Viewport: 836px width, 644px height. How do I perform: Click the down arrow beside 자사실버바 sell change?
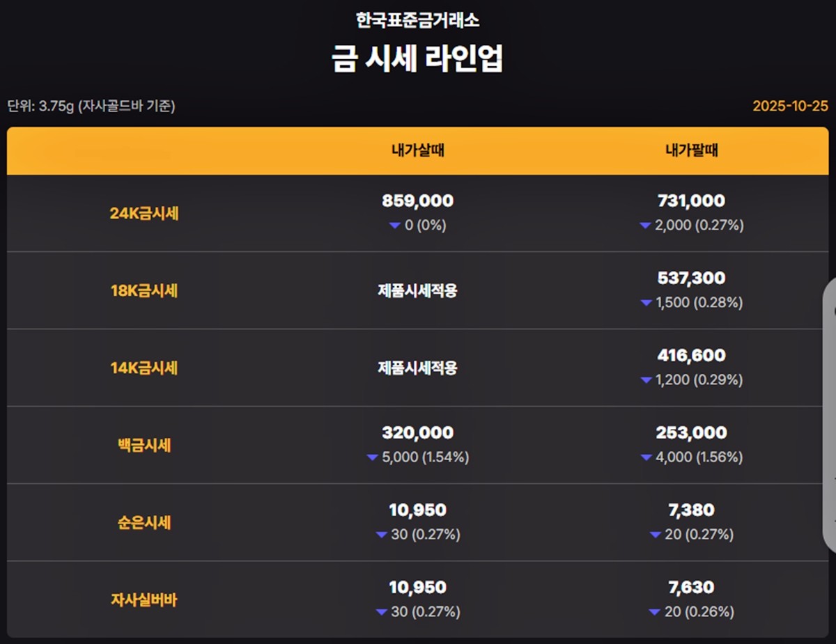[x=654, y=612]
